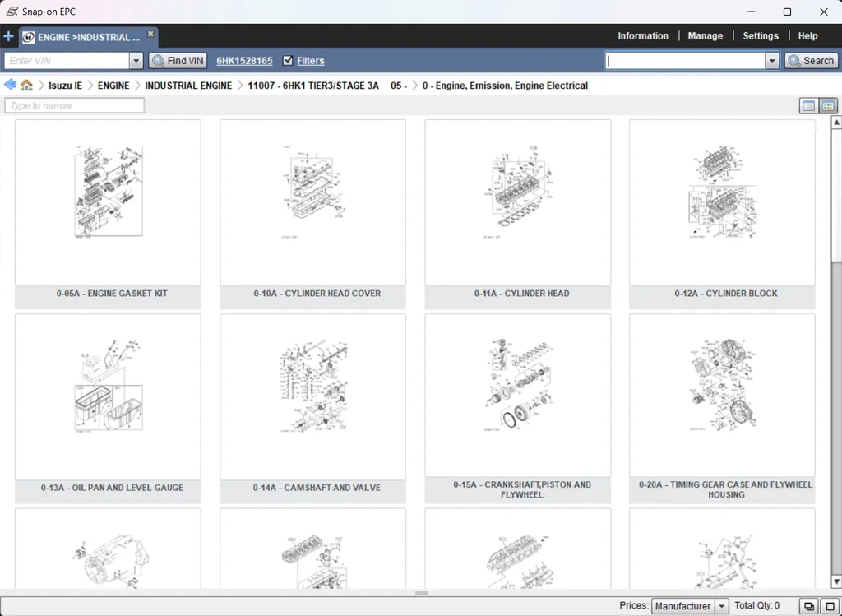The width and height of the screenshot is (842, 616).
Task: Open the Filters link
Action: click(x=310, y=61)
